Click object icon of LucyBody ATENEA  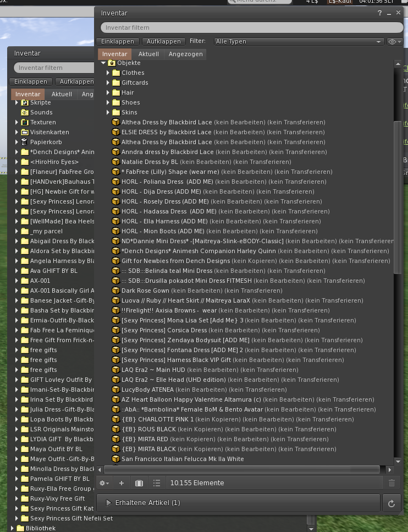pos(115,390)
